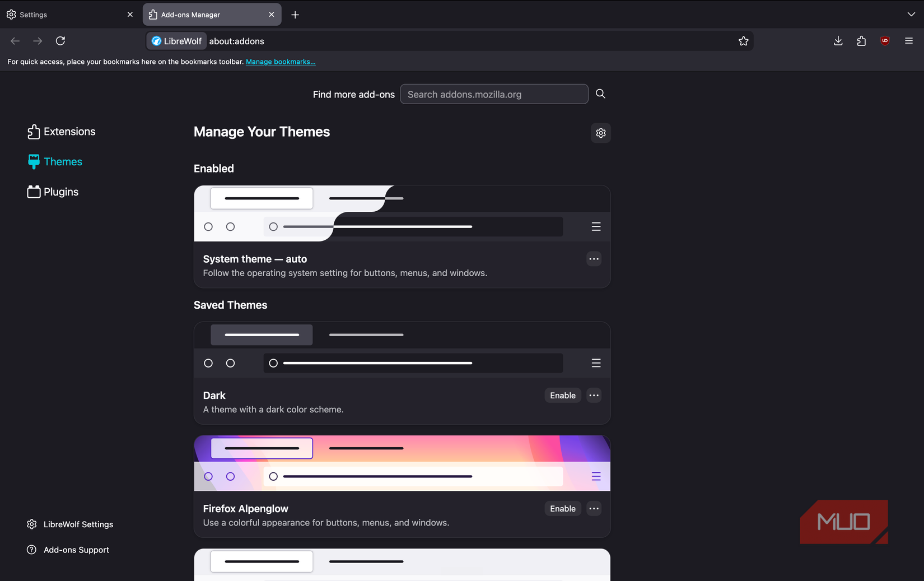Open more options for Dark theme

(594, 396)
